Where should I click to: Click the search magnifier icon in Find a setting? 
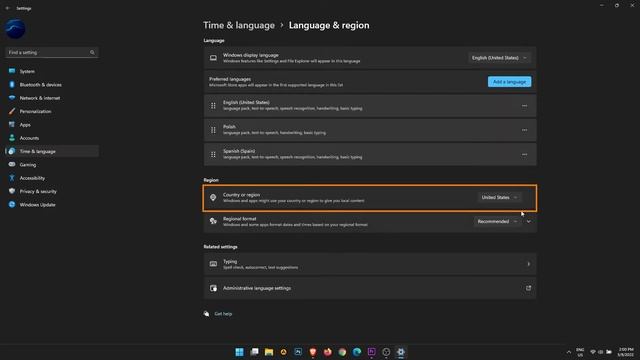point(92,52)
